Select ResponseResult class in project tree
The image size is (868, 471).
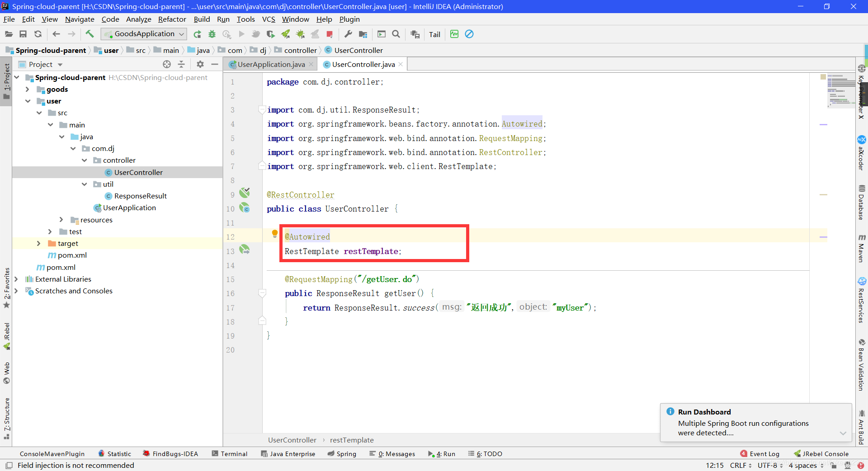(140, 196)
